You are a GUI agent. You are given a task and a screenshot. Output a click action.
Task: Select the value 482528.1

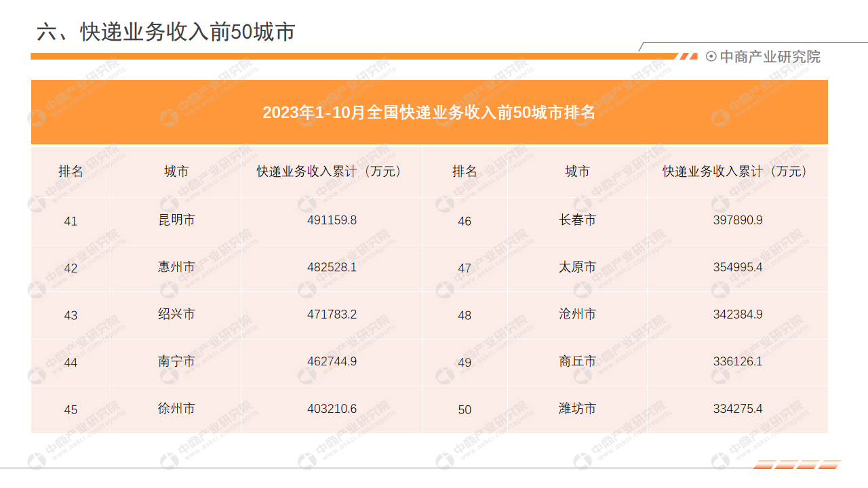click(332, 267)
